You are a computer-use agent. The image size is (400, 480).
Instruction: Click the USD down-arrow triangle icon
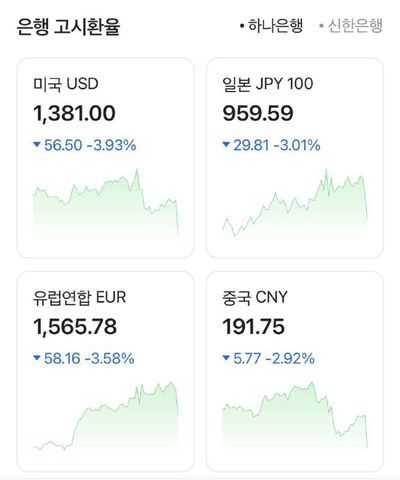point(37,145)
